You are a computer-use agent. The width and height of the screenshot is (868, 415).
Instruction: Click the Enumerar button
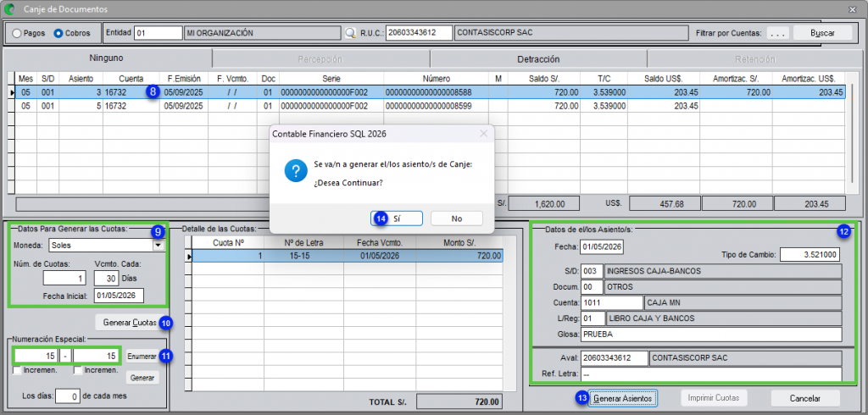[142, 357]
